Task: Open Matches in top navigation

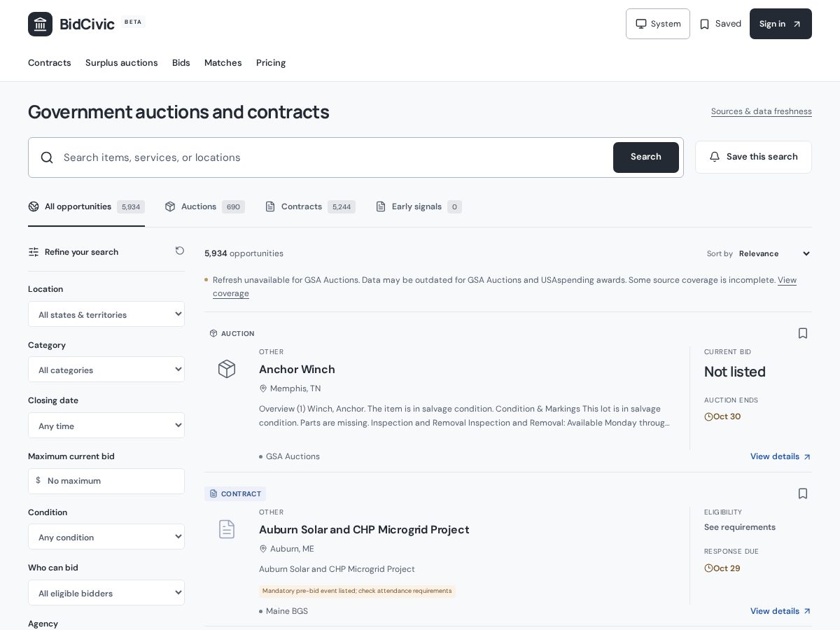Action: [x=223, y=63]
